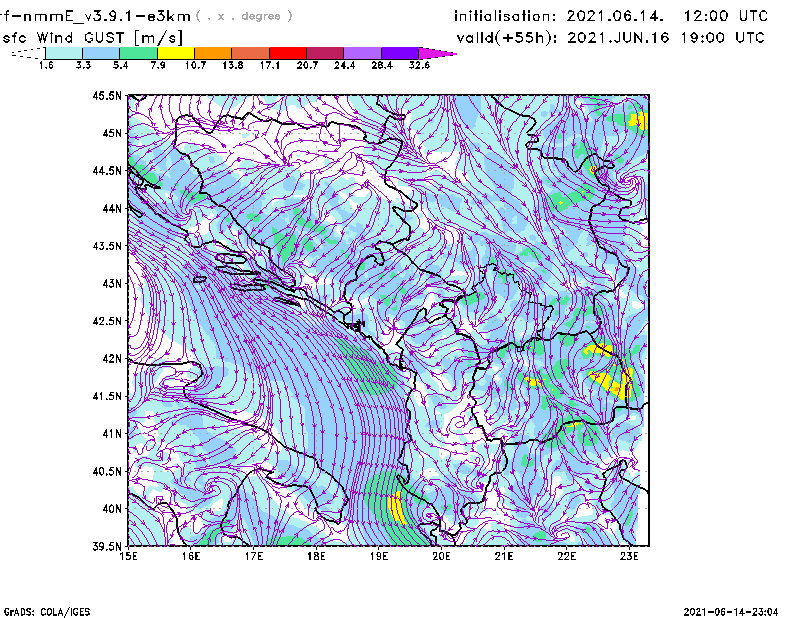Click the '20E' longitude label
The height and width of the screenshot is (618, 800).
(x=441, y=556)
